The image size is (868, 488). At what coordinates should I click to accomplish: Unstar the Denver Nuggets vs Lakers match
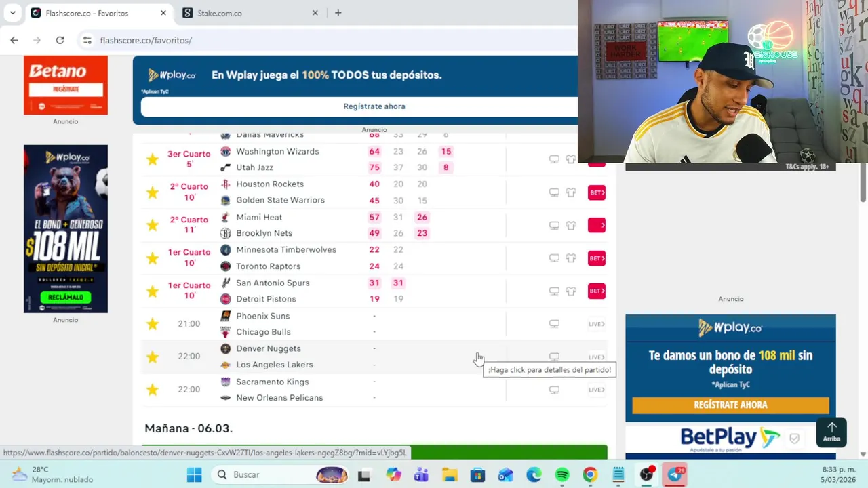153,357
